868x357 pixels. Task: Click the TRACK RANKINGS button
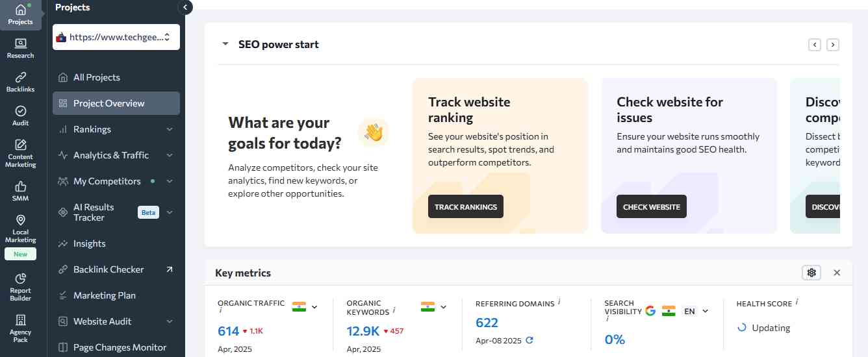click(466, 206)
